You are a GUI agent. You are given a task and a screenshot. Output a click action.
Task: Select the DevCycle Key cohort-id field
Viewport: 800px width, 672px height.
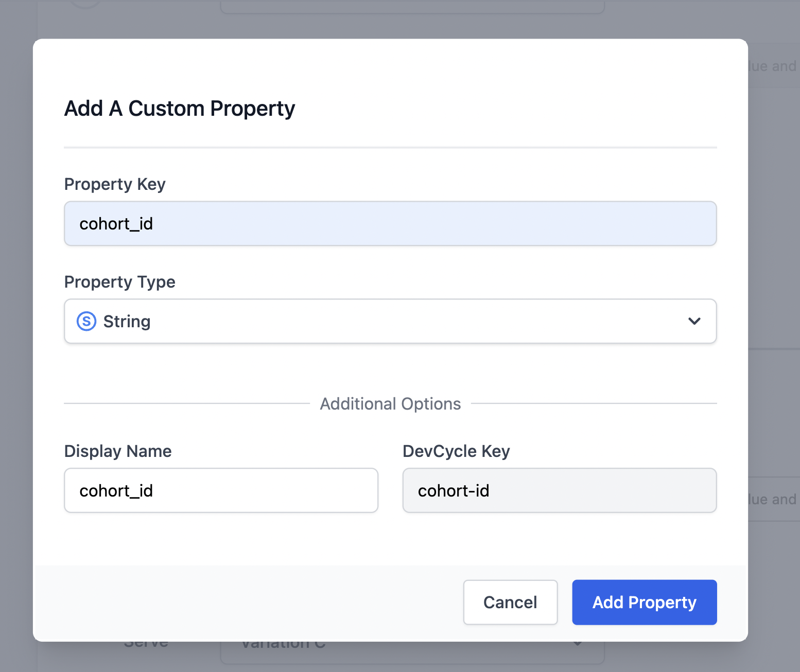click(x=559, y=490)
